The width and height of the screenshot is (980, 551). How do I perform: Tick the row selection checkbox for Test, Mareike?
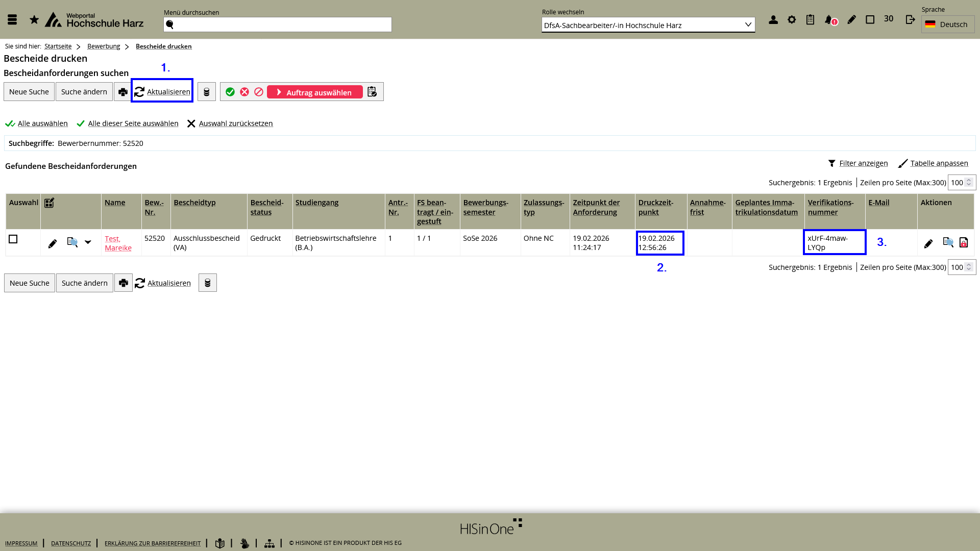point(13,239)
